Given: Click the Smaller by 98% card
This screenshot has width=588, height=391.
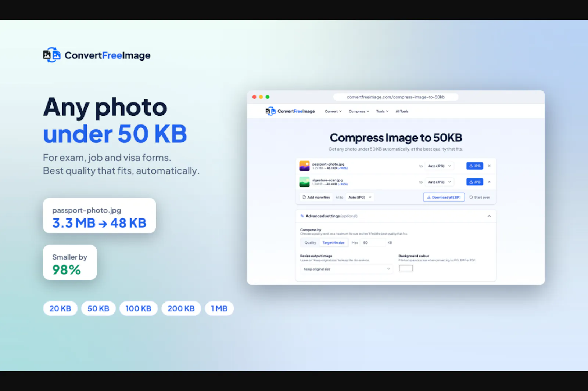Looking at the screenshot, I should click(70, 262).
